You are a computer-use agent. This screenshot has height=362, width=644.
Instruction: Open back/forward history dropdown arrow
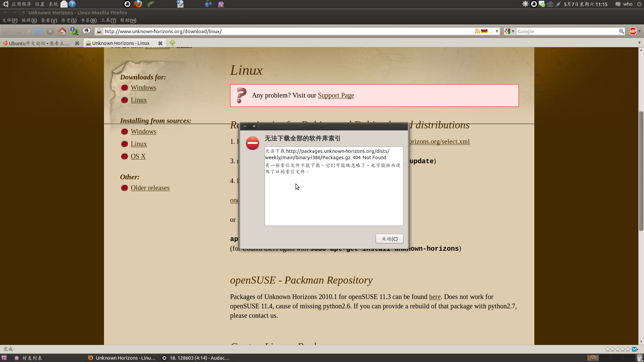[29, 32]
